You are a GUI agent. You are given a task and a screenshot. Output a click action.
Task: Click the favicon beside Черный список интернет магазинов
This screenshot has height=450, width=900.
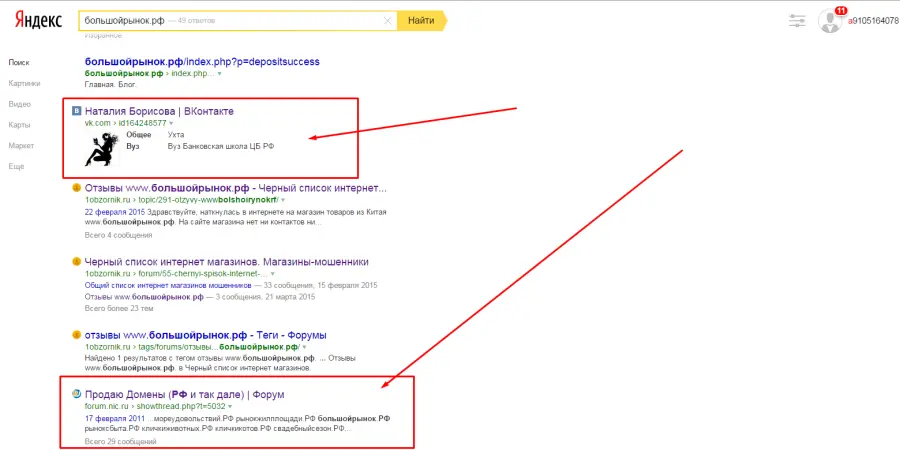click(x=76, y=262)
